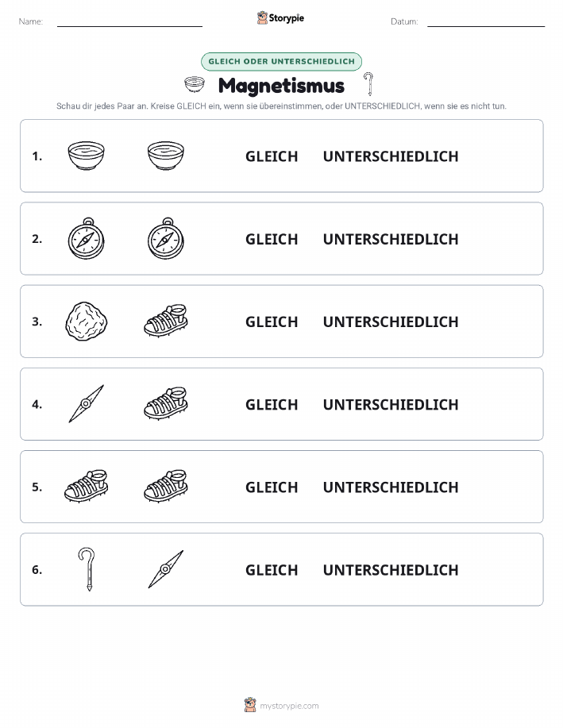Choose UNTERSCHIEDLICH in row 6
563x728 pixels.
click(391, 570)
